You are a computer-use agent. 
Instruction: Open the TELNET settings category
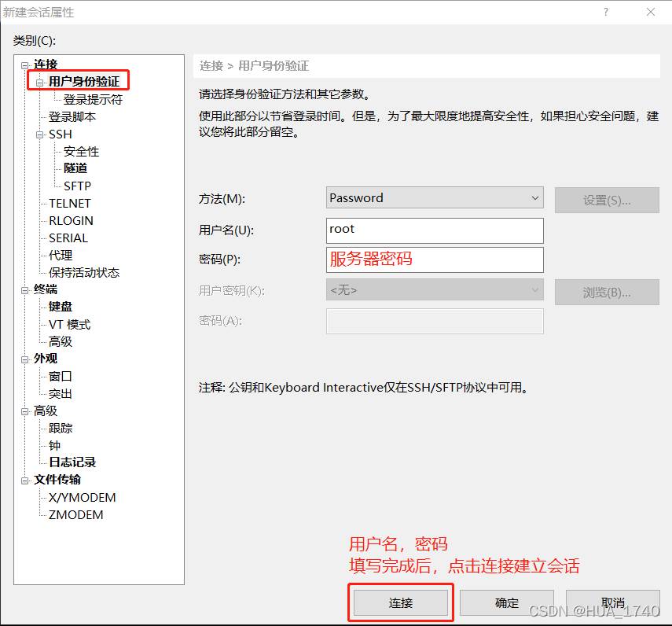click(x=70, y=203)
